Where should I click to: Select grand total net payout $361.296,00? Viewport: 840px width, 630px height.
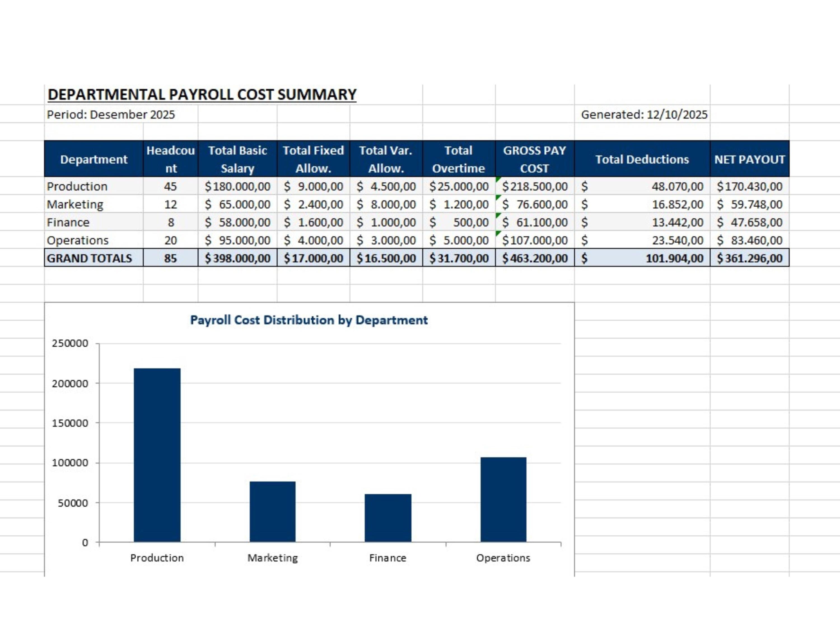750,258
